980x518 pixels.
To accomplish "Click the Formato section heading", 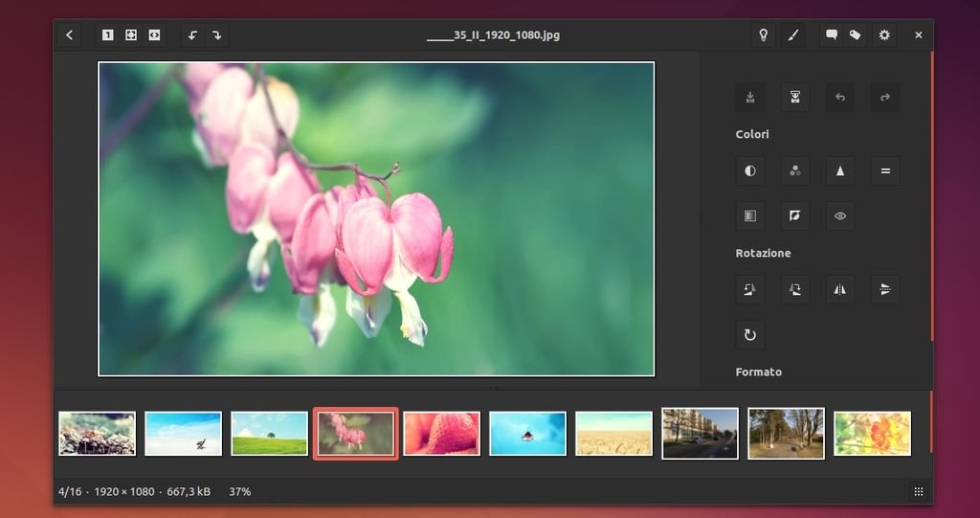I will pos(759,372).
